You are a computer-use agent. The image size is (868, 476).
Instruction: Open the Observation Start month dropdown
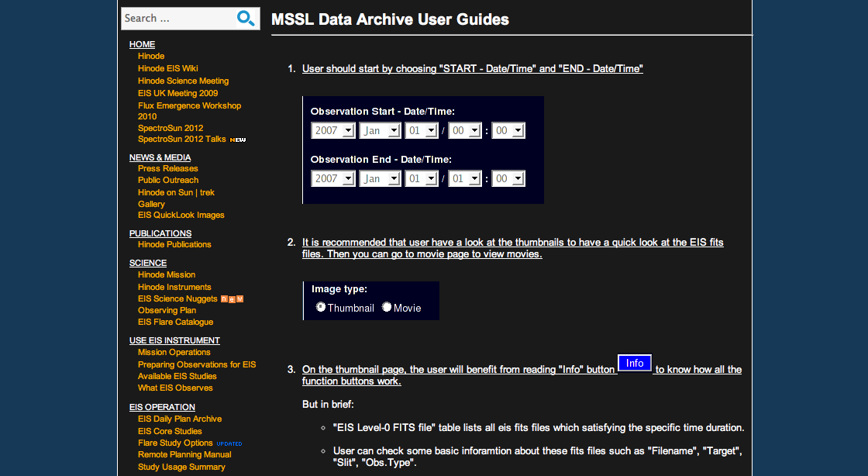(380, 131)
